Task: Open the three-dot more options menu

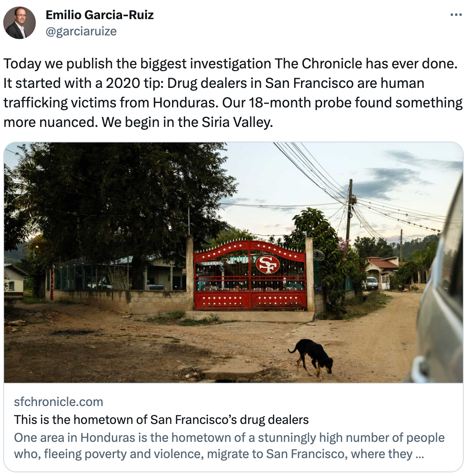Action: point(456,15)
